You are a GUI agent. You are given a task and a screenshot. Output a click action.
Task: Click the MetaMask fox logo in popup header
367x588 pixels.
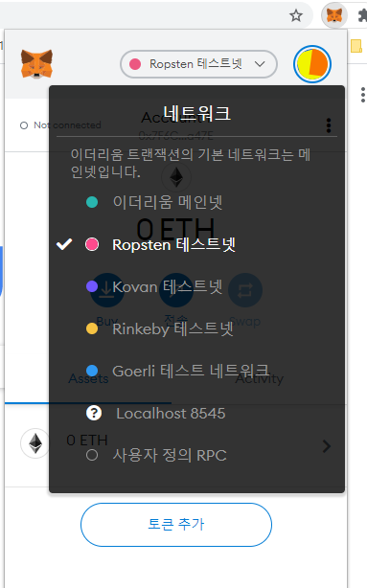tap(36, 64)
